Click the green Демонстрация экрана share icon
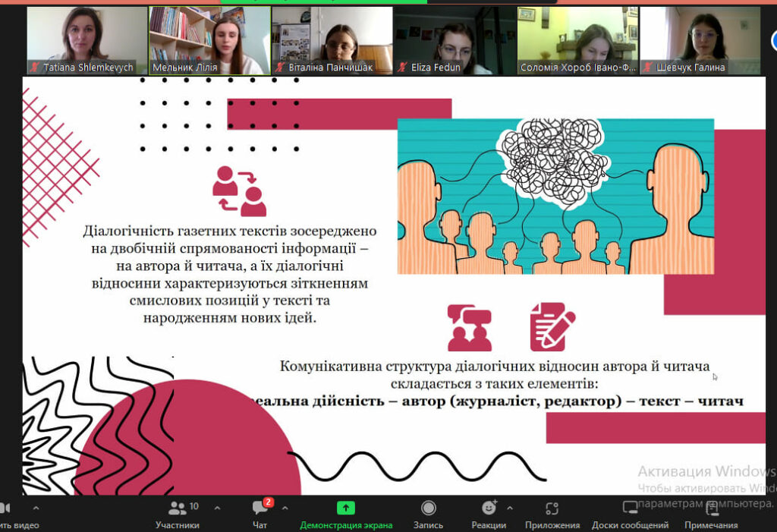777x532 pixels. tap(345, 508)
